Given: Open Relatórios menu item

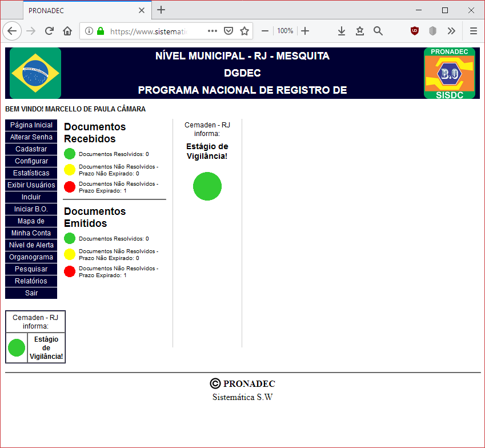Looking at the screenshot, I should 31,281.
